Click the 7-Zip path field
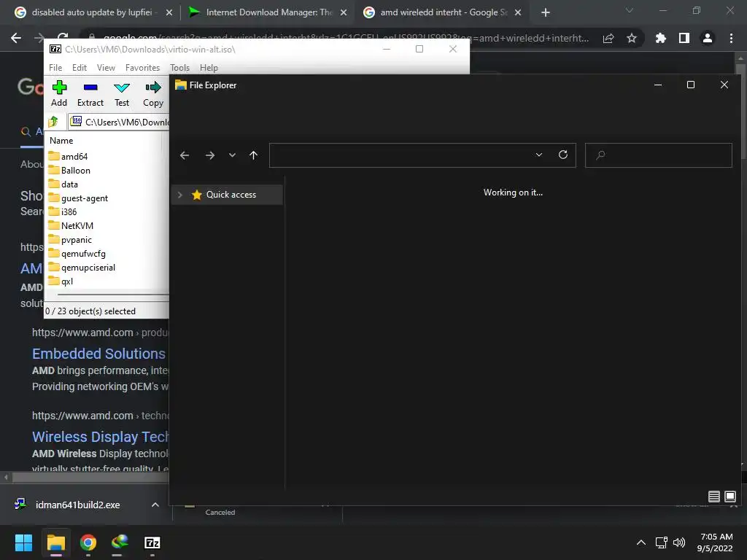Image resolution: width=747 pixels, height=560 pixels. [x=119, y=122]
